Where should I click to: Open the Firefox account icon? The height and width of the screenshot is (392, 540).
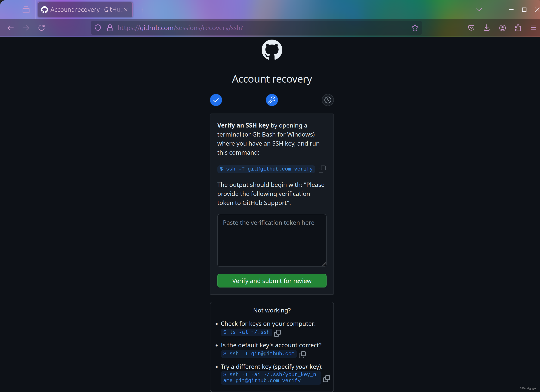click(x=502, y=28)
